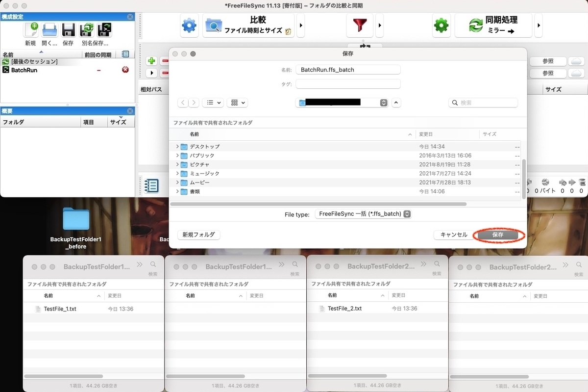
Task: Click search icon in Finder window with TestFile_2.txt
Action: tap(437, 264)
